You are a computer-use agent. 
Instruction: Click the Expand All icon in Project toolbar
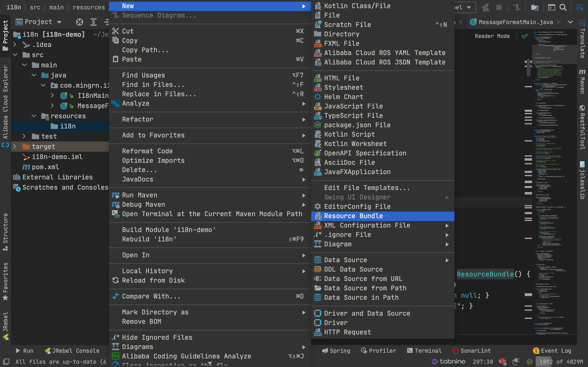tap(94, 22)
